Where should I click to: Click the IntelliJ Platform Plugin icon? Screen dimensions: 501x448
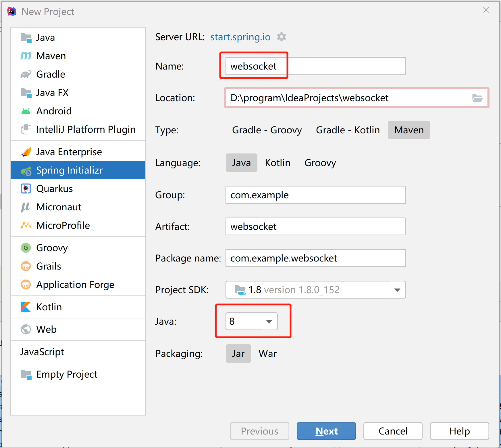click(26, 129)
